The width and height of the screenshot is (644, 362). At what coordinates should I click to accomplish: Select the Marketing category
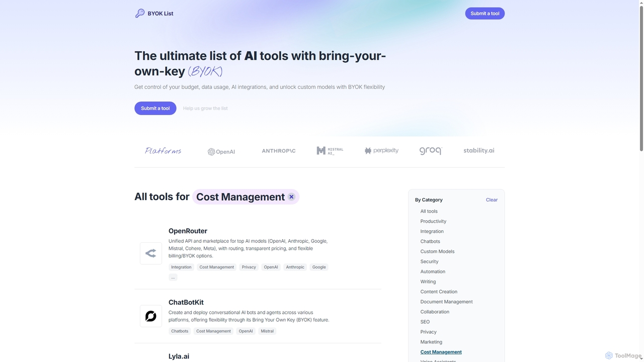[x=431, y=342]
